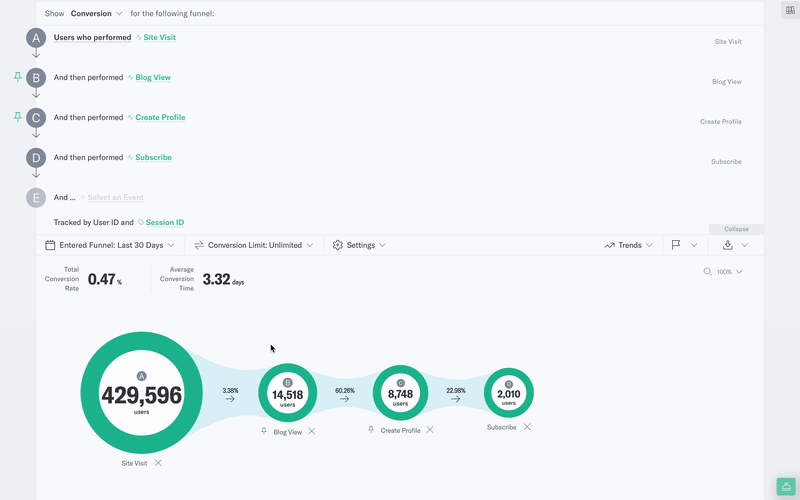Click step E circle badge
The image size is (800, 500).
(36, 197)
